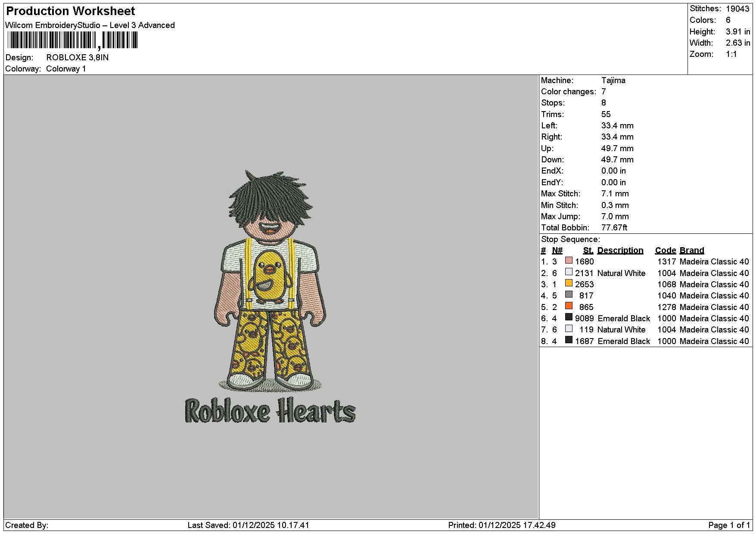Click the 'Created By:' footer label

(x=27, y=525)
